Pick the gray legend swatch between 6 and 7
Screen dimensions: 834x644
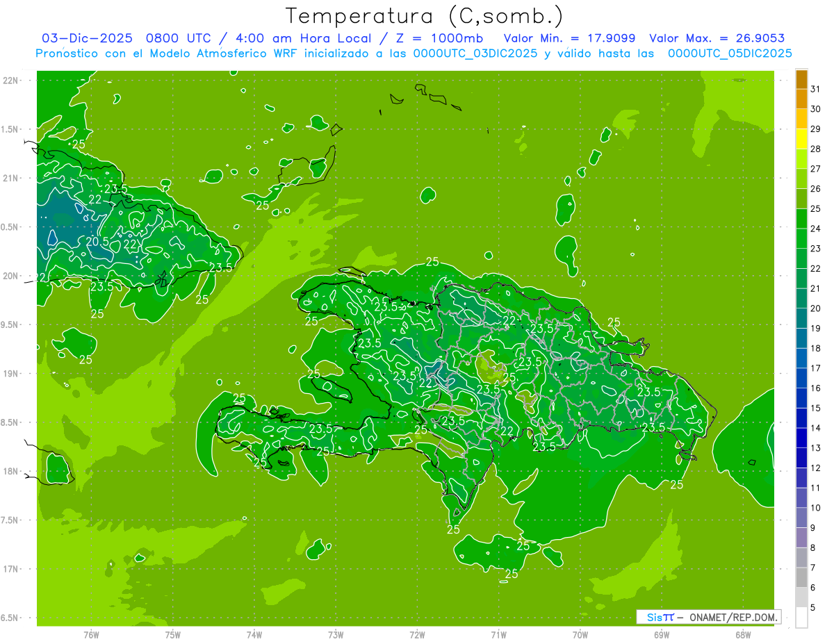point(801,578)
